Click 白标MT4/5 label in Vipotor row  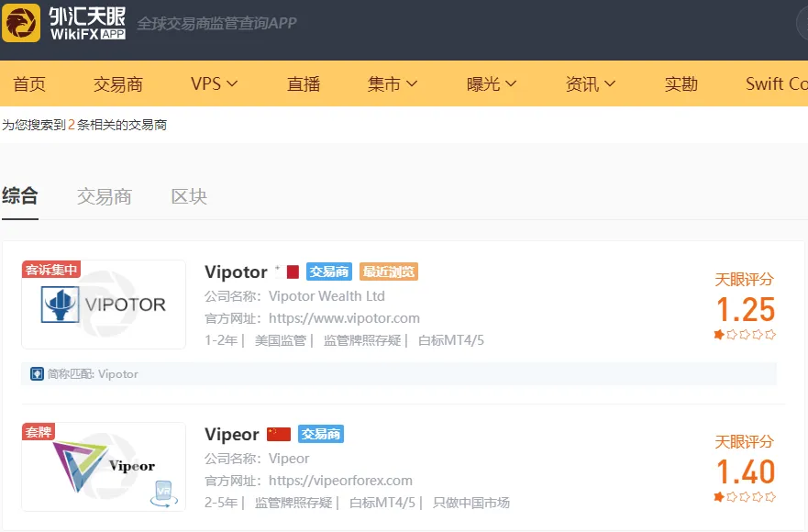click(451, 340)
